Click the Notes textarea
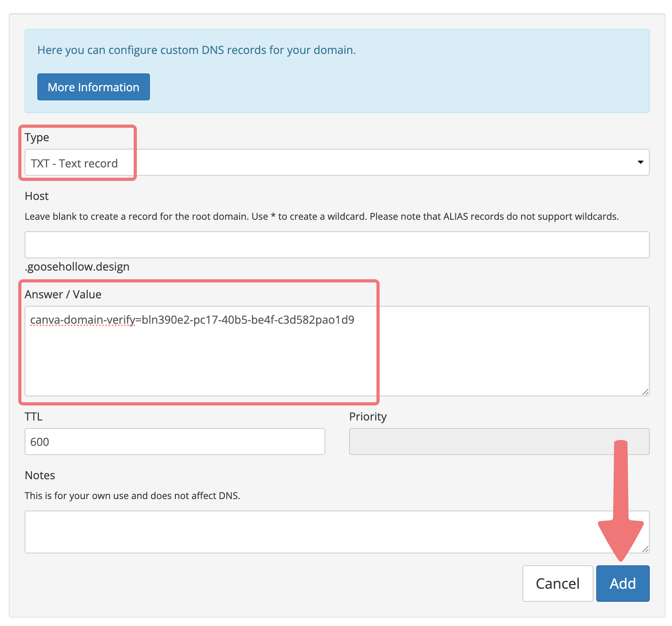Image resolution: width=672 pixels, height=626 pixels. coord(337,532)
